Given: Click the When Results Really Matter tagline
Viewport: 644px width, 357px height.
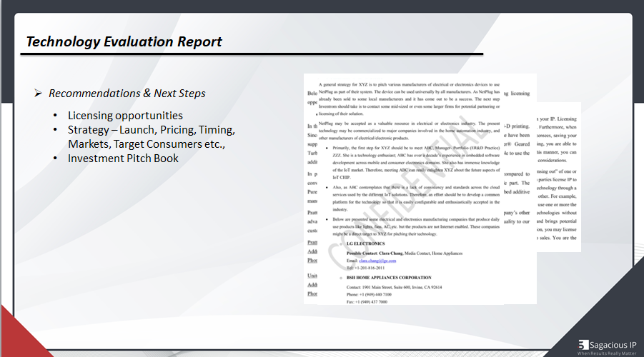Looking at the screenshot, I should click(607, 353).
